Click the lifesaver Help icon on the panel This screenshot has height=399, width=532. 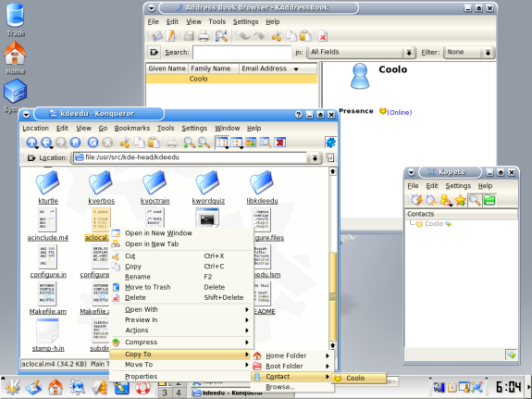[x=142, y=388]
